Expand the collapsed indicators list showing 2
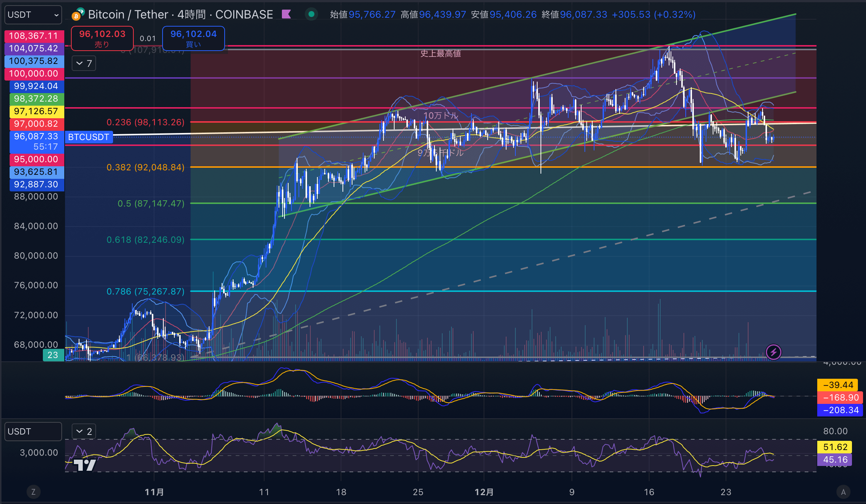Image resolution: width=866 pixels, height=504 pixels. (84, 431)
